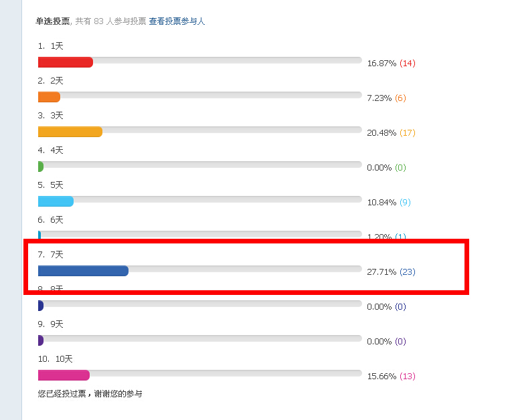Click the option label 7. 7天
Viewport: 508px width, 420px height.
[51, 255]
